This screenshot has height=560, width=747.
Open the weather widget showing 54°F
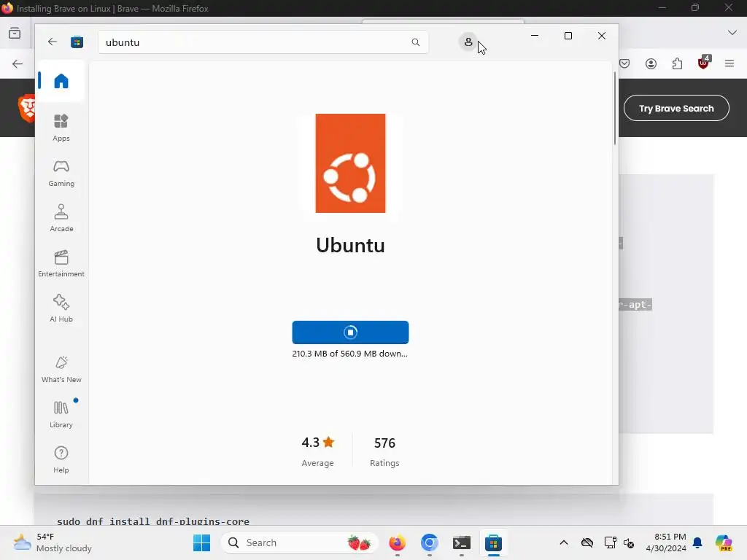click(53, 542)
